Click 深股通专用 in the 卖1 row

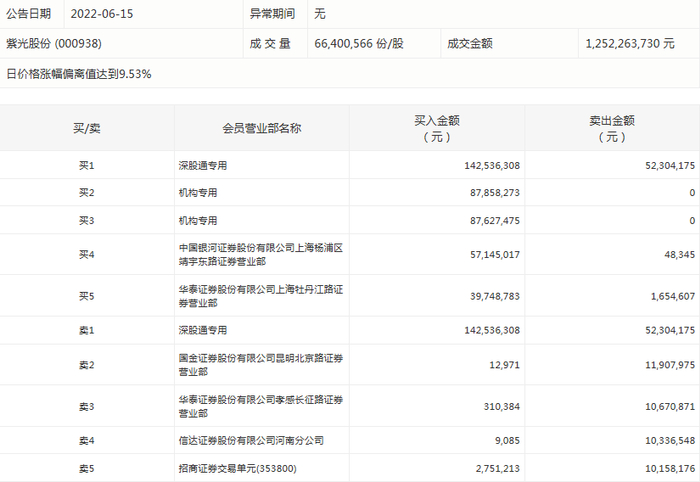(203, 330)
